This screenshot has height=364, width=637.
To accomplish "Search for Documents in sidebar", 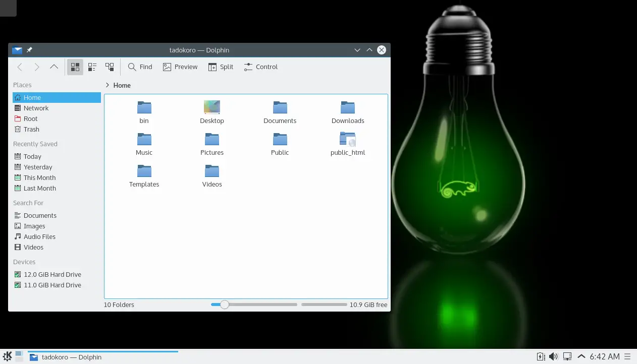I will pos(57,215).
